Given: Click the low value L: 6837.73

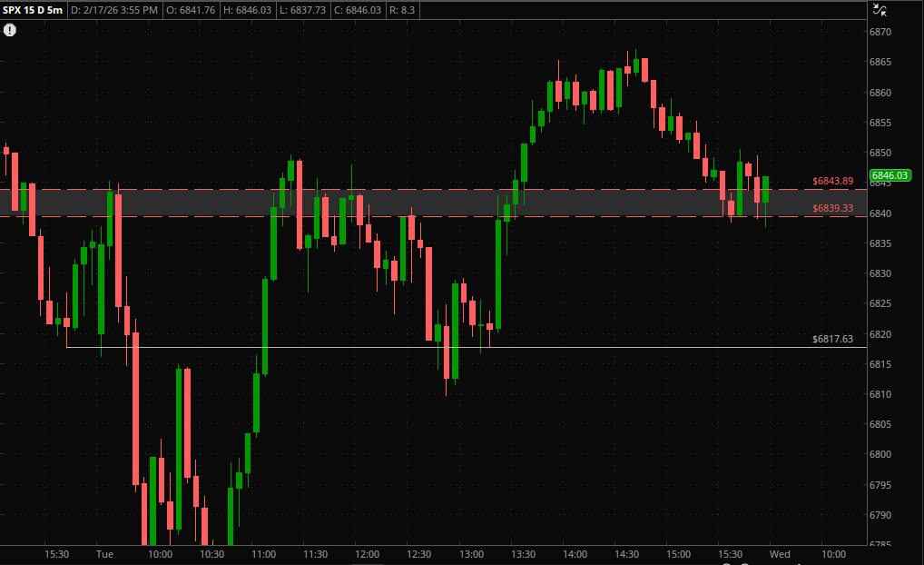Looking at the screenshot, I should (x=302, y=10).
